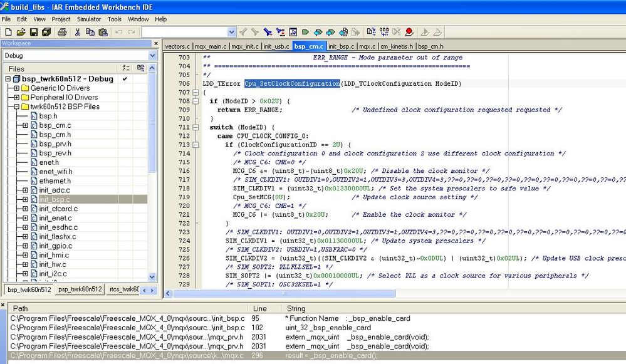Click the Download and Debug icon
Image resolution: width=626 pixels, height=364 pixels.
[x=425, y=32]
